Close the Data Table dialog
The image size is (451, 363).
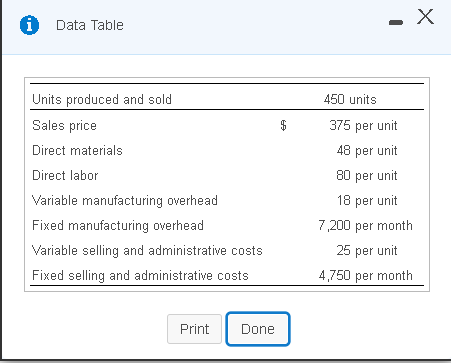tap(425, 16)
